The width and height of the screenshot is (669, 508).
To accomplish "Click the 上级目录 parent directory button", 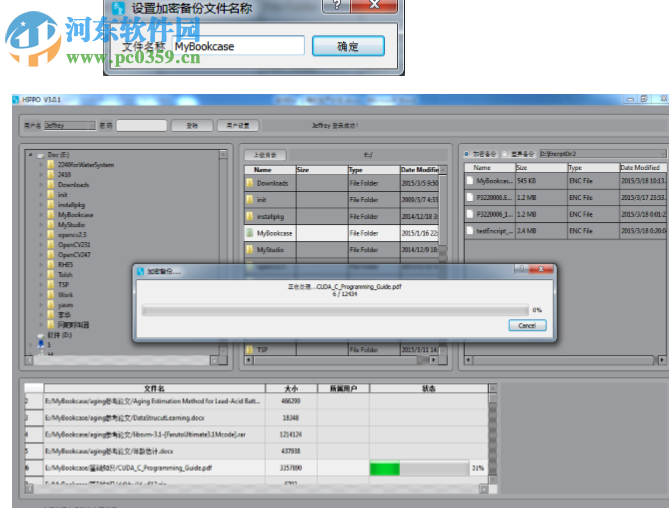I will click(265, 155).
